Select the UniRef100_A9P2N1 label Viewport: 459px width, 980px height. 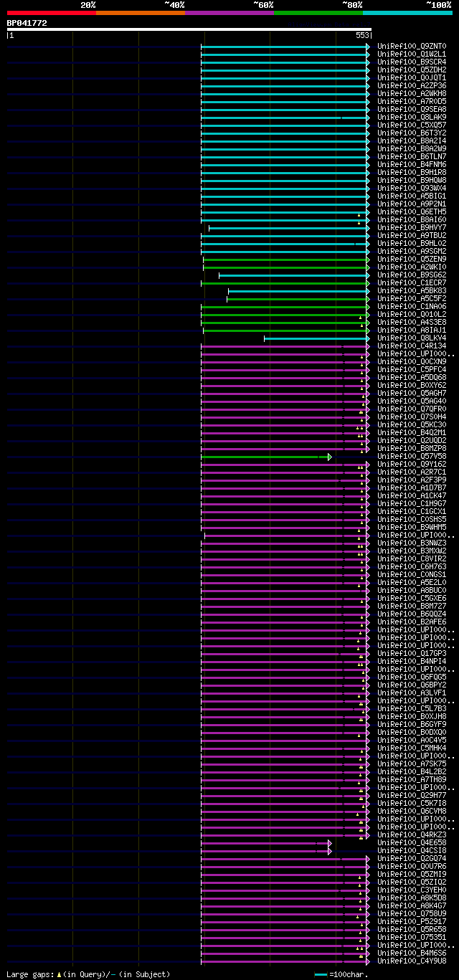click(x=412, y=204)
